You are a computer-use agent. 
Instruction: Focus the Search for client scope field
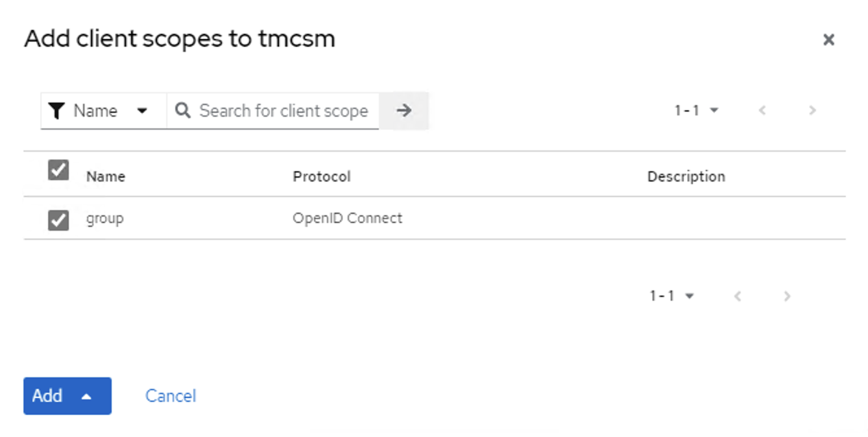click(x=283, y=111)
